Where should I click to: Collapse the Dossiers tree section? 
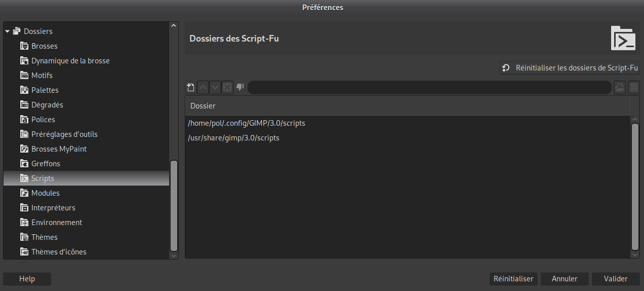pos(8,31)
